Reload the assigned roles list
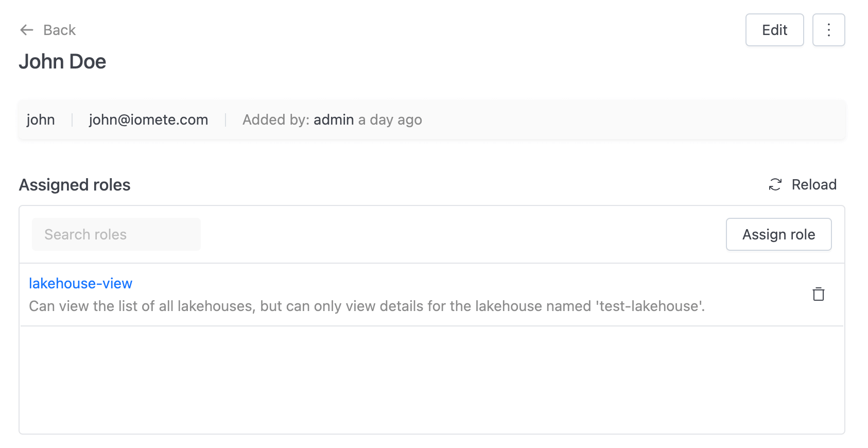This screenshot has height=448, width=868. click(x=813, y=184)
